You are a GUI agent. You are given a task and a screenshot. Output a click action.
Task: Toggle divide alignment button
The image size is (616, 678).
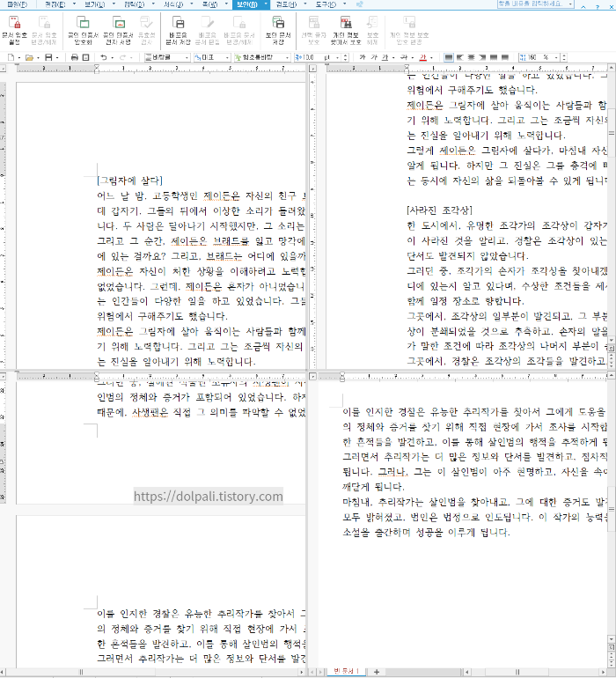coord(505,57)
